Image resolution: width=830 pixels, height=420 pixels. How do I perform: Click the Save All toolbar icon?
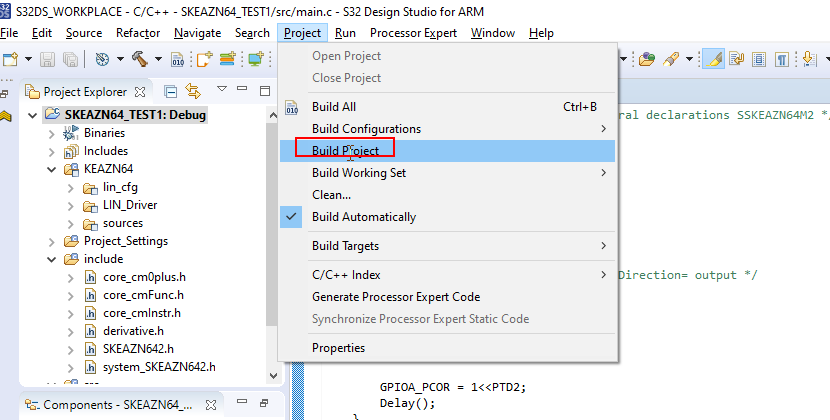click(70, 59)
